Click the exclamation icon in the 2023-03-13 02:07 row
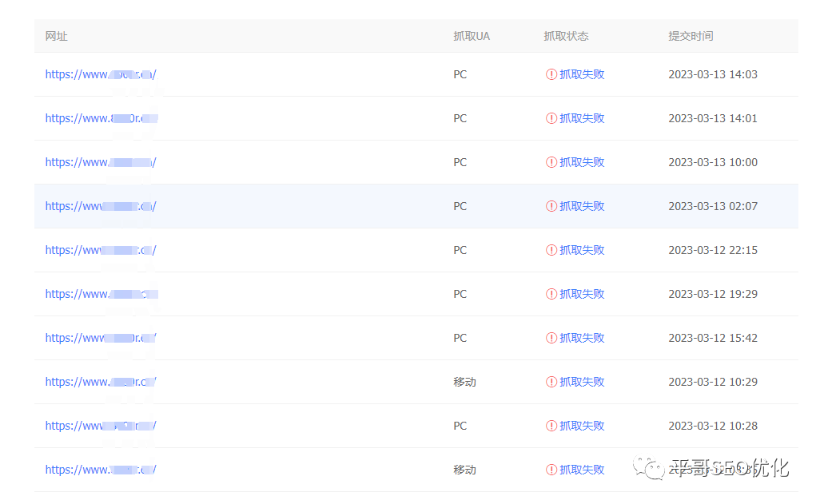The image size is (816, 504). tap(551, 206)
